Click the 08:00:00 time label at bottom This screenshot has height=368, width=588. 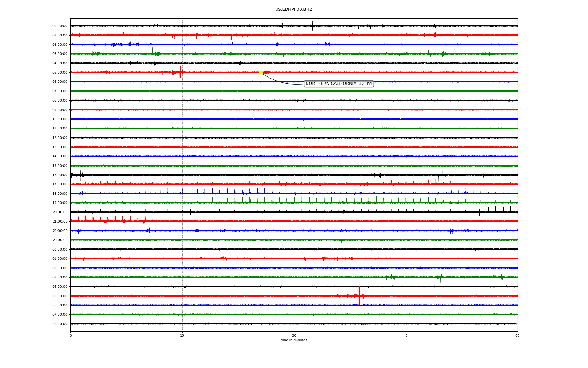click(60, 324)
